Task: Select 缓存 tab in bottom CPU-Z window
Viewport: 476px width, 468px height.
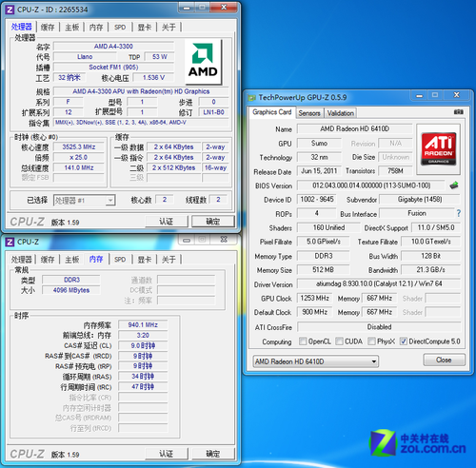Action: point(48,260)
